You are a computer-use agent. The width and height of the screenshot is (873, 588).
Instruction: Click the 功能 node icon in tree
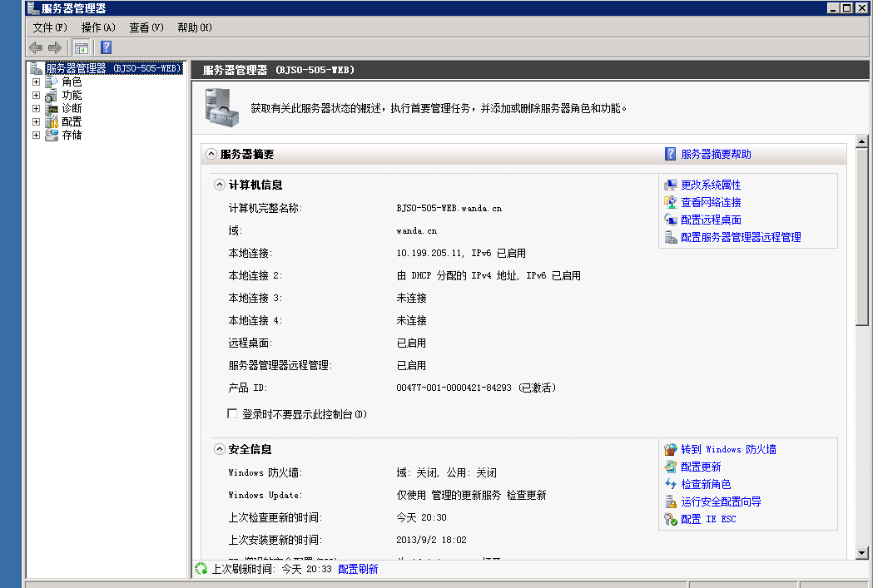pos(52,95)
